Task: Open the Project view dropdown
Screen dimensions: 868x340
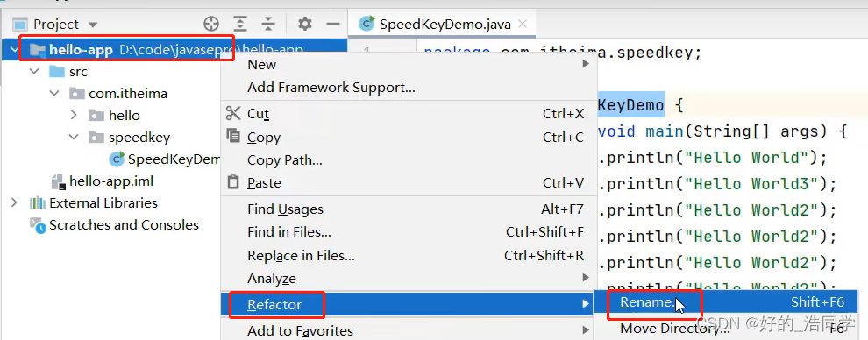Action: [93, 25]
